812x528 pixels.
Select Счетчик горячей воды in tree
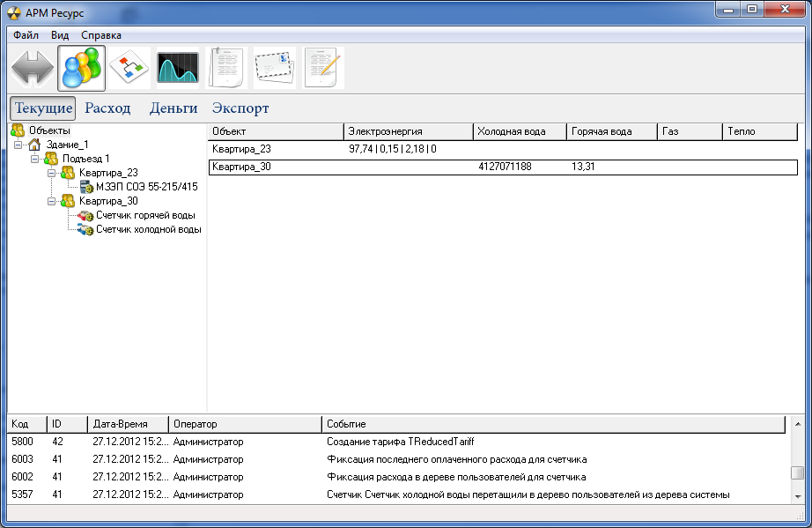click(145, 215)
